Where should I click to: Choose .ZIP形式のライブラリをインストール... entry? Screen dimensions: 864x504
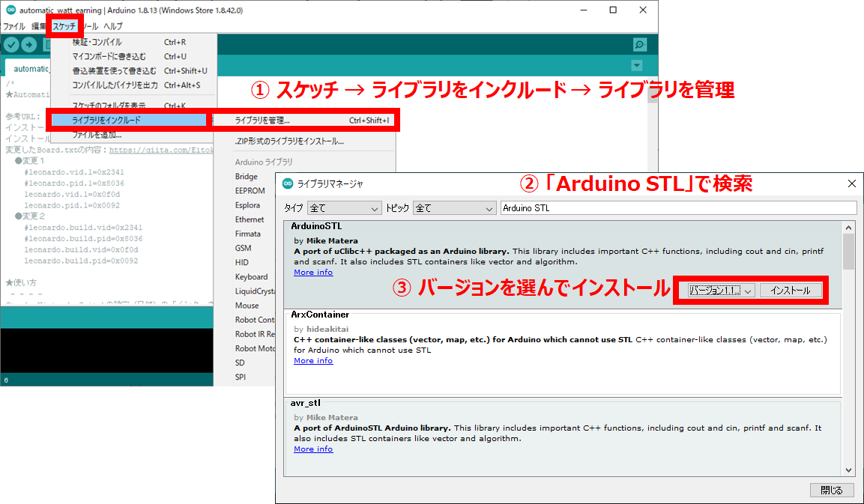click(x=289, y=141)
